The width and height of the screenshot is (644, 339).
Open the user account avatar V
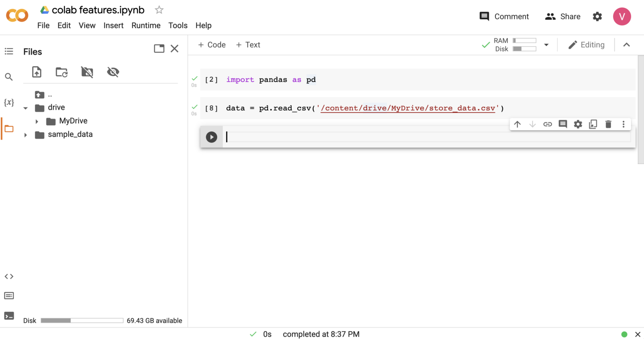(622, 17)
